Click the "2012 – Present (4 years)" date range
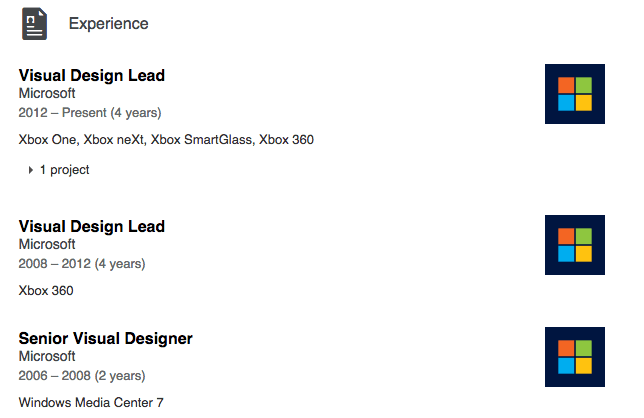 pyautogui.click(x=90, y=113)
